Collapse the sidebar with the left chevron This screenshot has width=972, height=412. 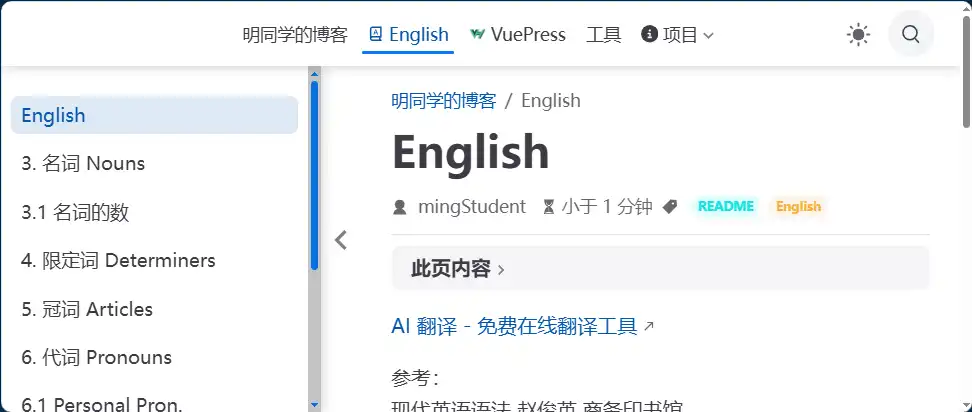341,240
